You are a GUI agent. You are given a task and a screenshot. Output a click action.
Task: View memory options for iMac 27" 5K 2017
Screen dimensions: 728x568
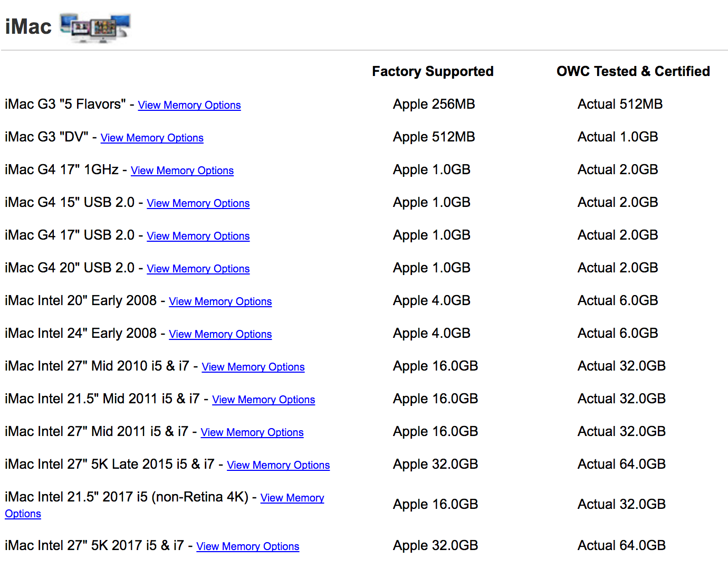248,546
